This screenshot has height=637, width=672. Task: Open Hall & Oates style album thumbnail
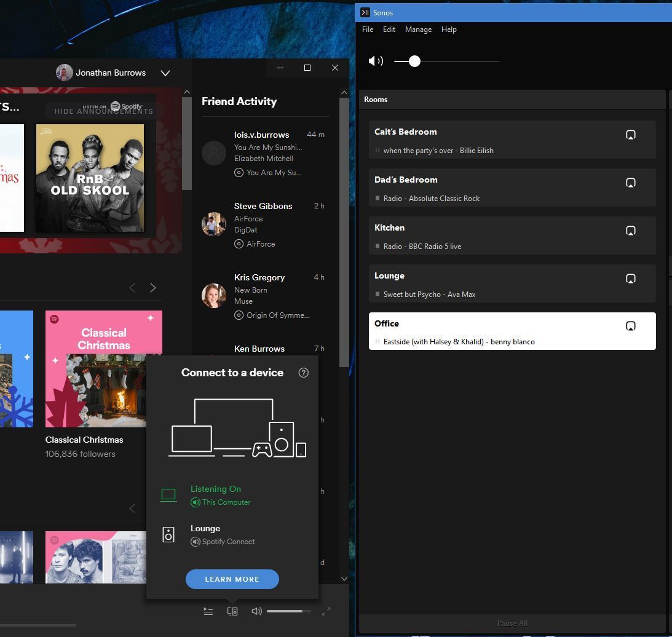coord(95,557)
